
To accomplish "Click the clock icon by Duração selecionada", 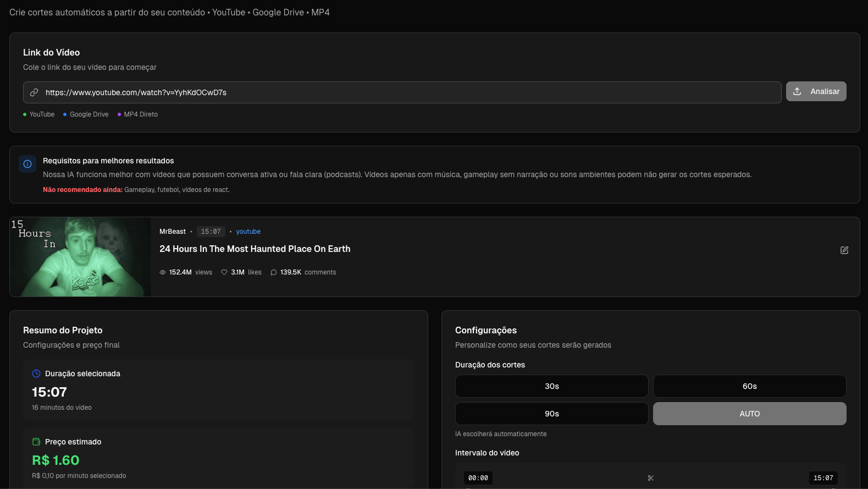I will tap(36, 373).
